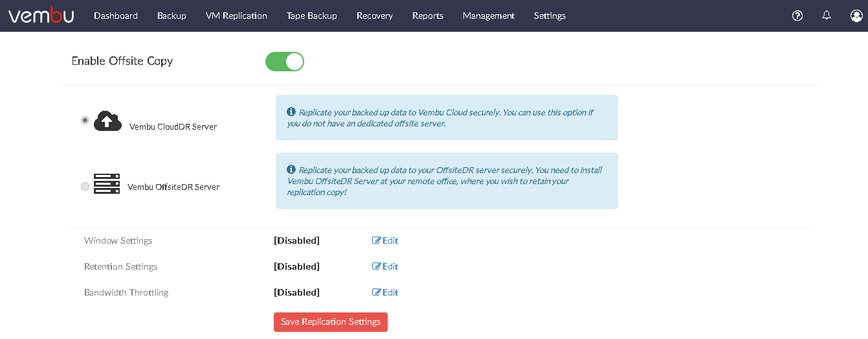The height and width of the screenshot is (339, 868).
Task: Open the VM Replication menu
Action: tap(236, 16)
